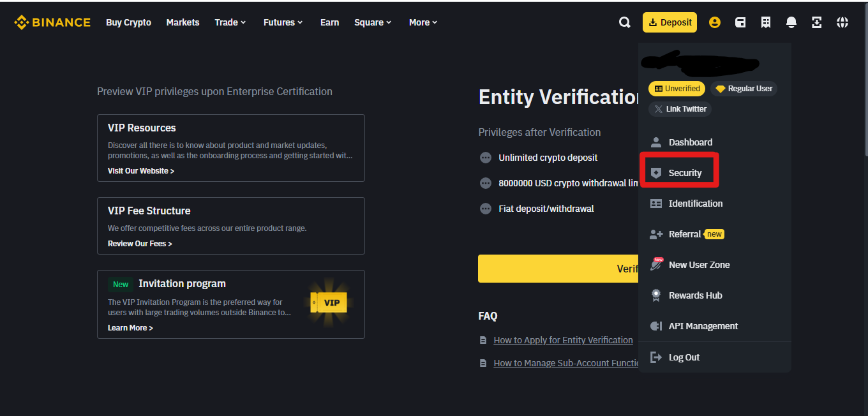Screen dimensions: 868x416
Task: Follow the Review Our Fees link
Action: (140, 244)
